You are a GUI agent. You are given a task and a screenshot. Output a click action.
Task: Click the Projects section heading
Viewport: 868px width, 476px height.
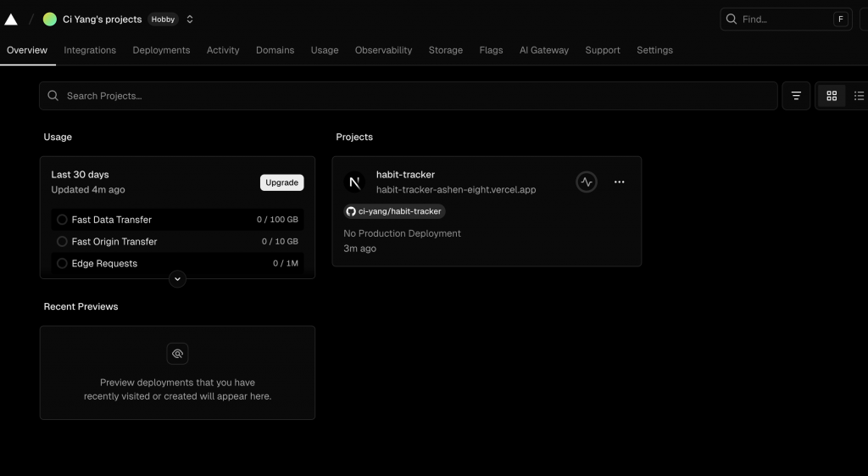(354, 137)
